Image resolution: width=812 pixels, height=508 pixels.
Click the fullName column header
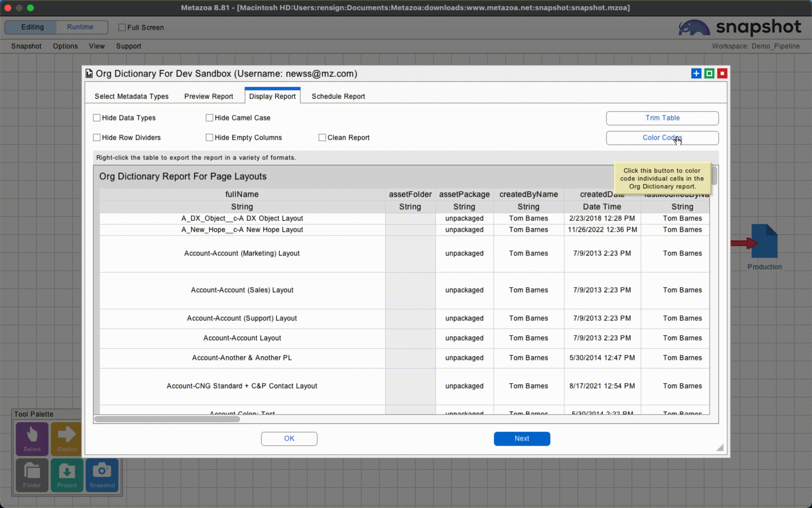pos(242,194)
